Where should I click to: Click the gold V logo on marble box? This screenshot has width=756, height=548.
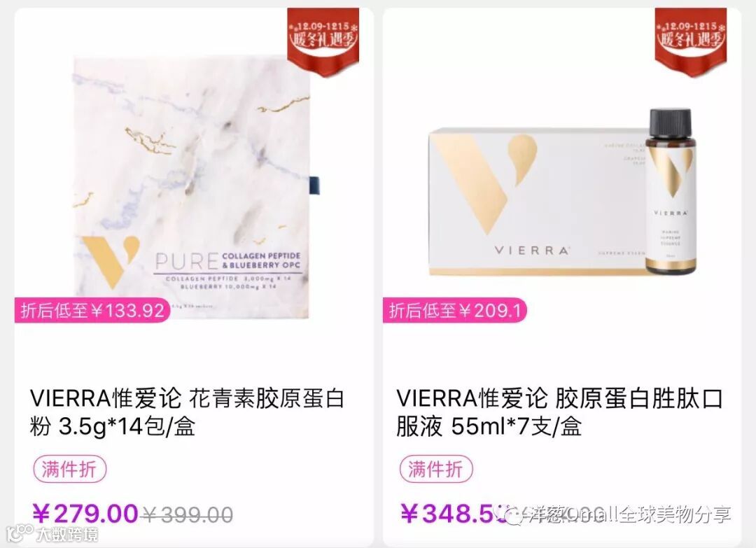tap(110, 261)
